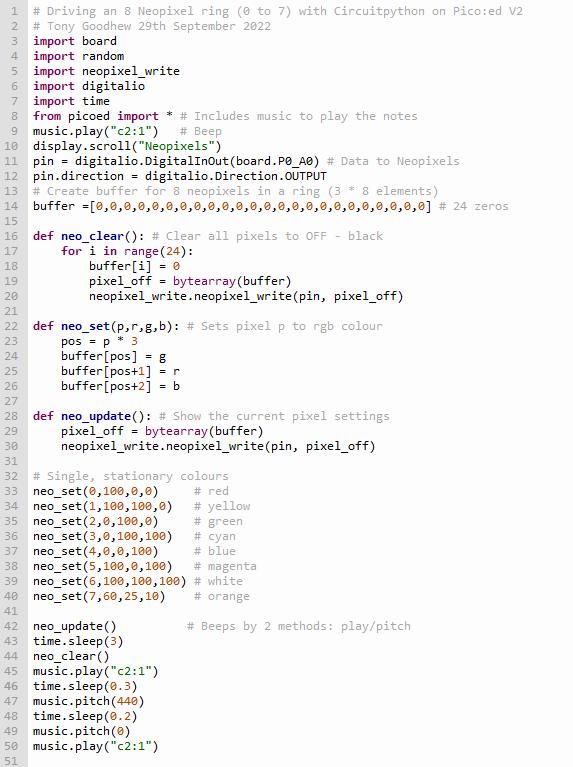Click 'from picoed import *' statement

tap(103, 116)
